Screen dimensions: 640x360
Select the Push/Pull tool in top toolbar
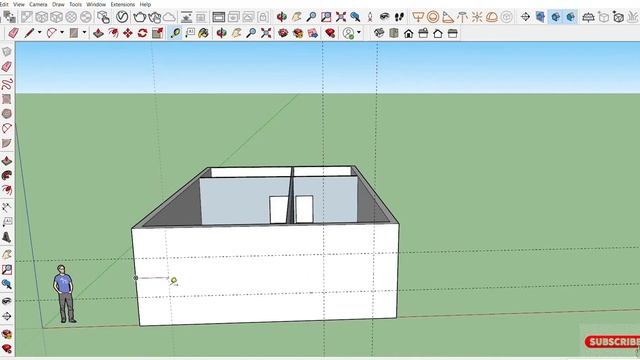coord(98,33)
